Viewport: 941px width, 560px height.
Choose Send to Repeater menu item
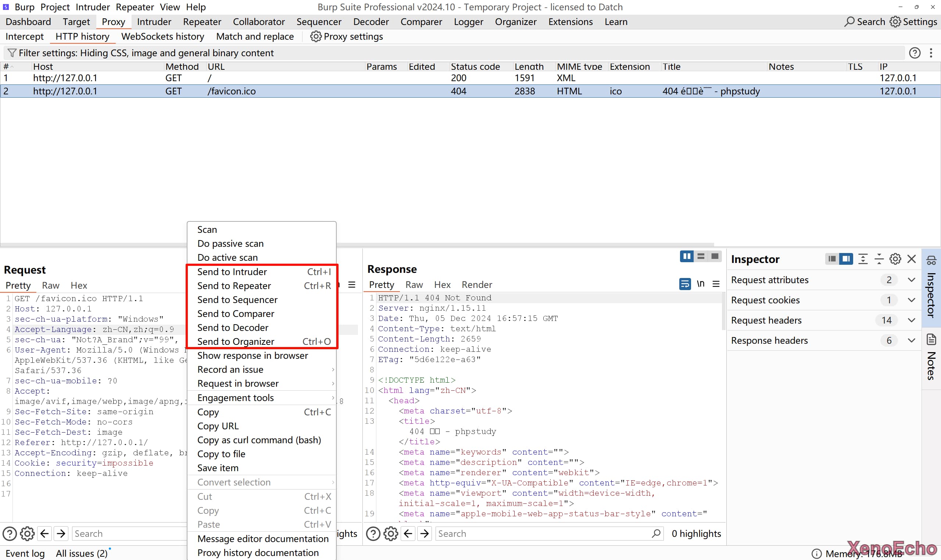click(x=234, y=286)
